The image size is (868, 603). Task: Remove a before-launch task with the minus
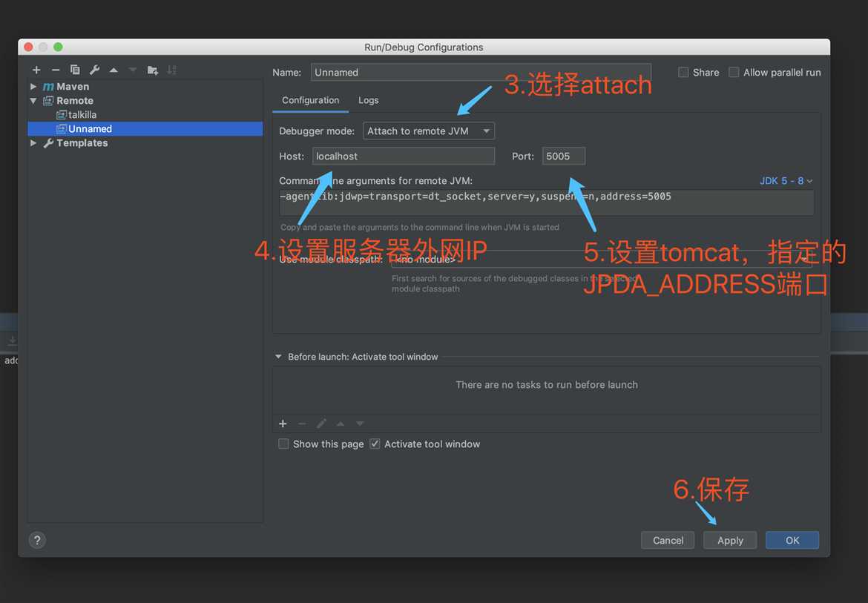click(302, 424)
